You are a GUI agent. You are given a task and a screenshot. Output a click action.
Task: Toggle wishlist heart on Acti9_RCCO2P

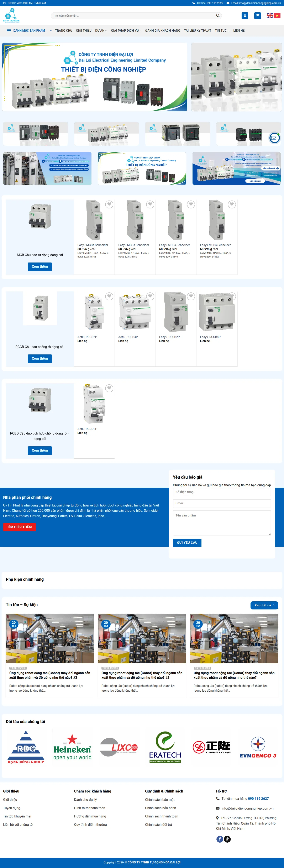click(109, 388)
